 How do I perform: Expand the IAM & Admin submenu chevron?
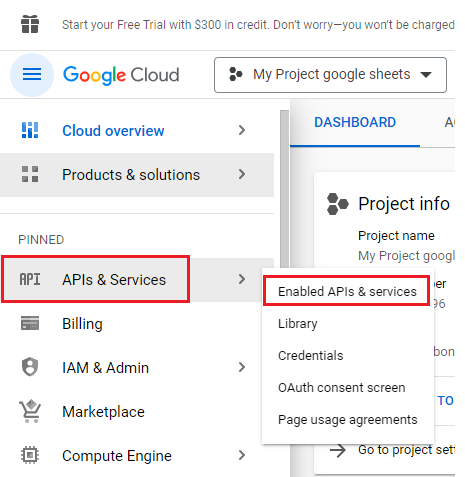coord(242,367)
